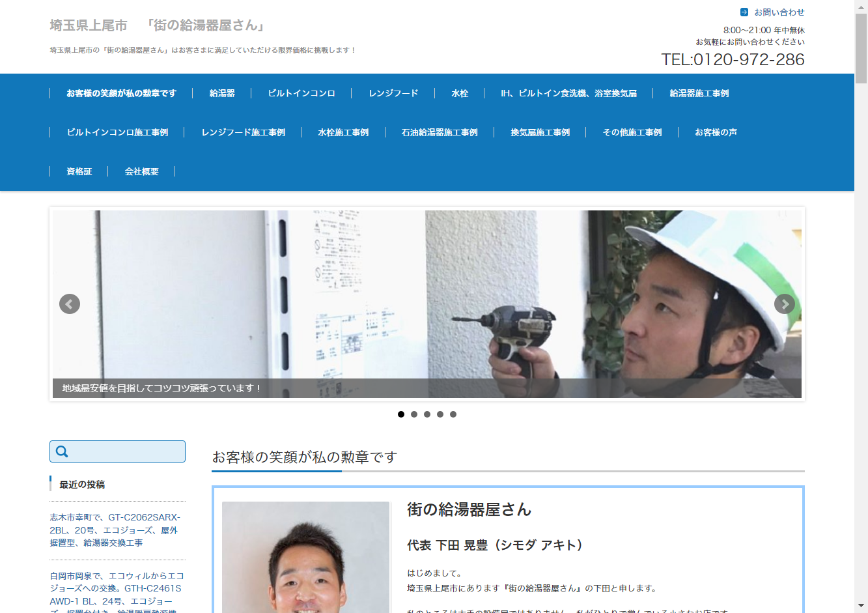Open the レンジフード menu item
Screen dimensions: 868x613
(x=393, y=93)
